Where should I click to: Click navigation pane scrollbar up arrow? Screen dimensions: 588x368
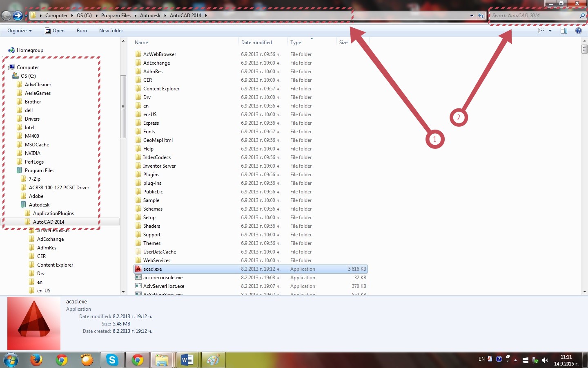click(x=123, y=41)
